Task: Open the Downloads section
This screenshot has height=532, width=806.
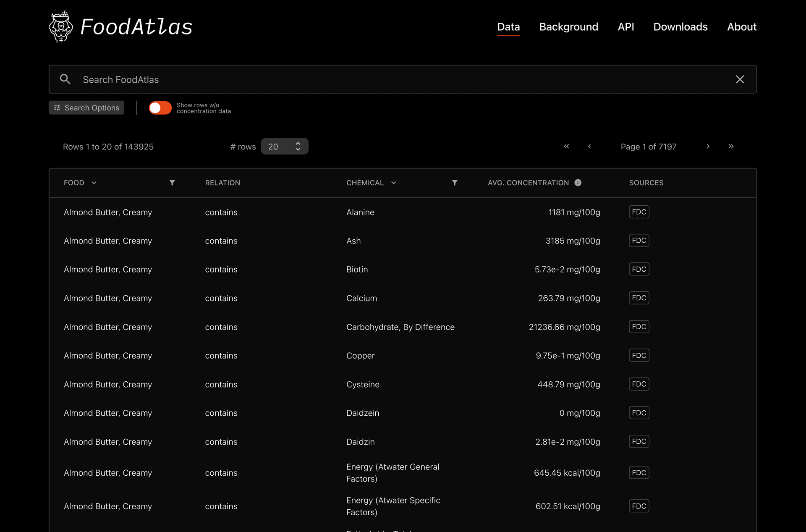Action: point(680,26)
